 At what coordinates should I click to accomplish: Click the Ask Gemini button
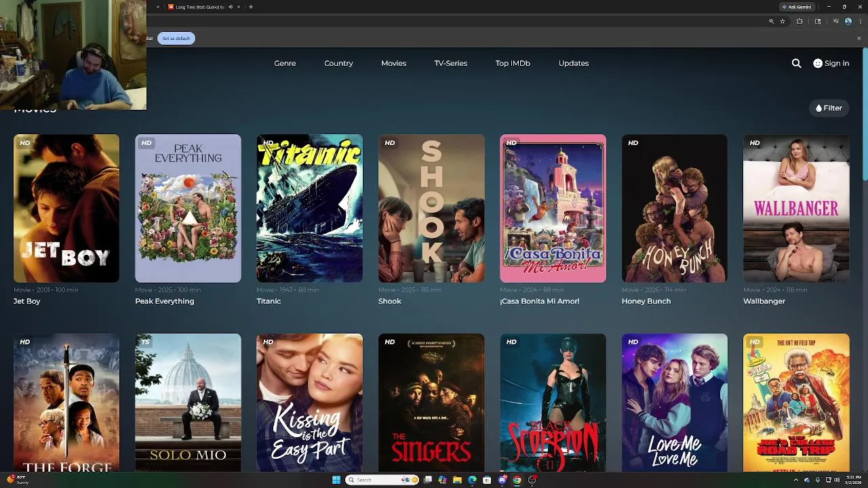point(796,7)
